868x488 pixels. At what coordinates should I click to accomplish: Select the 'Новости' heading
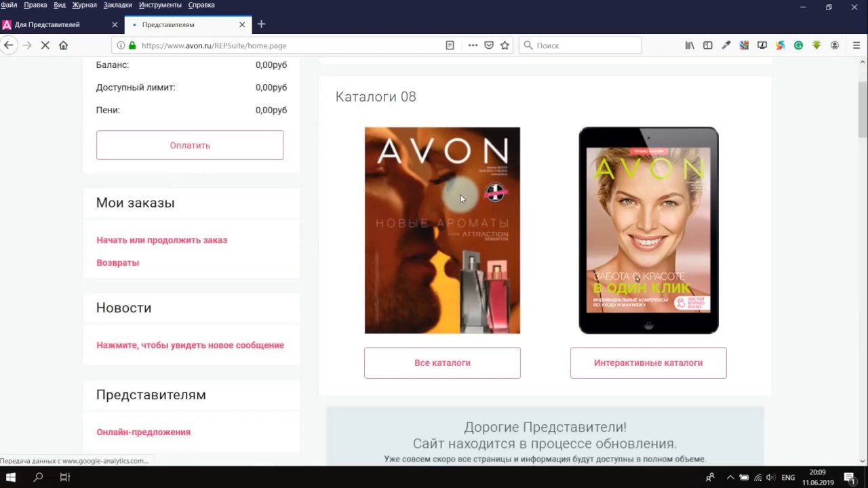(x=123, y=308)
